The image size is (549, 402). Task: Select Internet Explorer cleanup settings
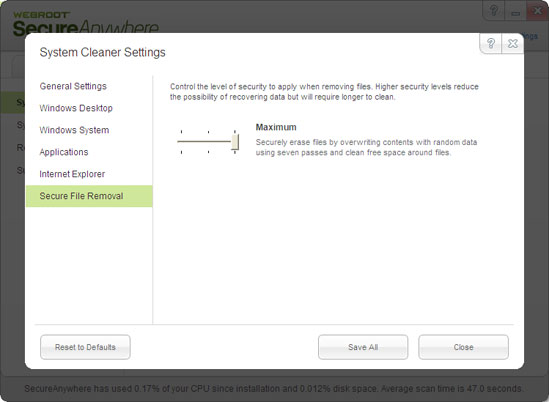(72, 174)
